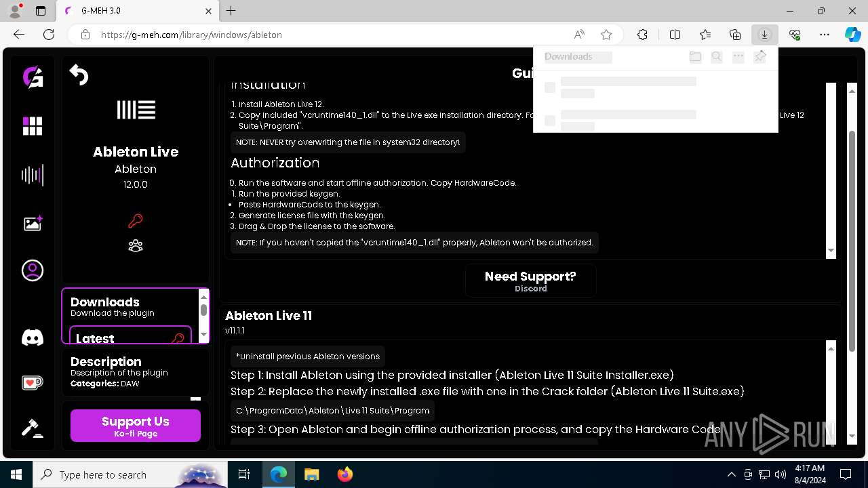Open the browser profile icon
The height and width of the screenshot is (488, 868).
coord(15,11)
